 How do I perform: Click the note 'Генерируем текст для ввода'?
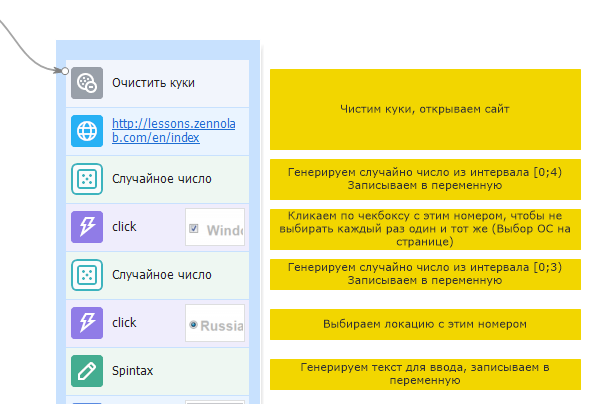[424, 374]
